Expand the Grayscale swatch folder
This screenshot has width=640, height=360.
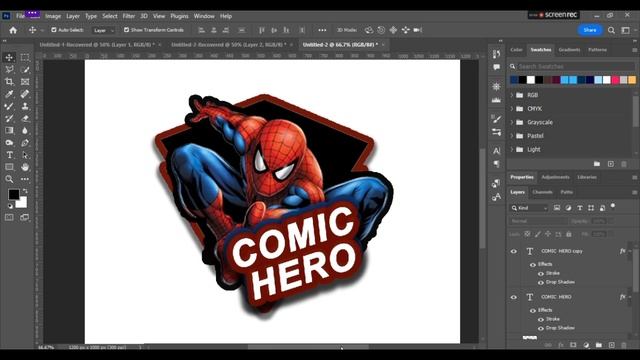point(512,122)
